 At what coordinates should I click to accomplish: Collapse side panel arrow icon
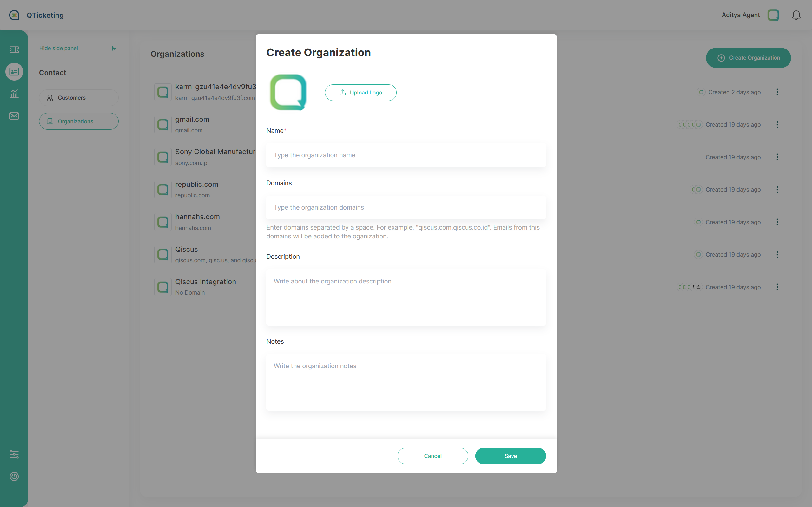114,48
